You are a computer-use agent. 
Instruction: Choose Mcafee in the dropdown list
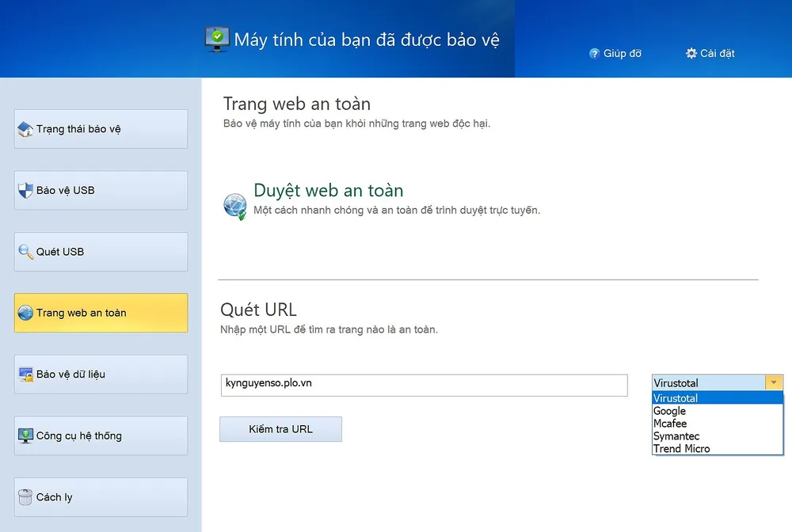point(670,424)
